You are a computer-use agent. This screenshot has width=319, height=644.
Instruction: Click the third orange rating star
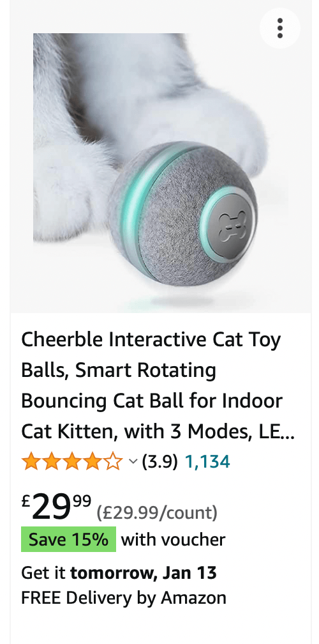(x=72, y=462)
